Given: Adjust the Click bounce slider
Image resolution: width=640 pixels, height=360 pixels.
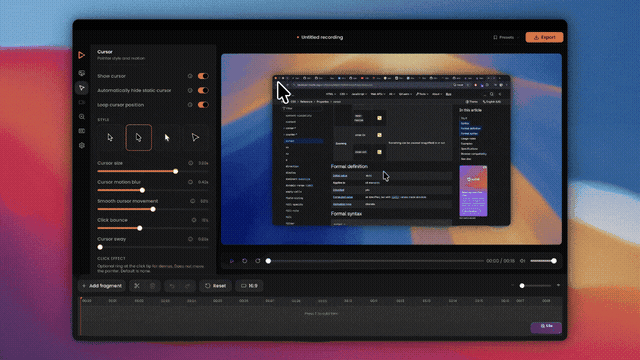Looking at the screenshot, I should tap(153, 228).
